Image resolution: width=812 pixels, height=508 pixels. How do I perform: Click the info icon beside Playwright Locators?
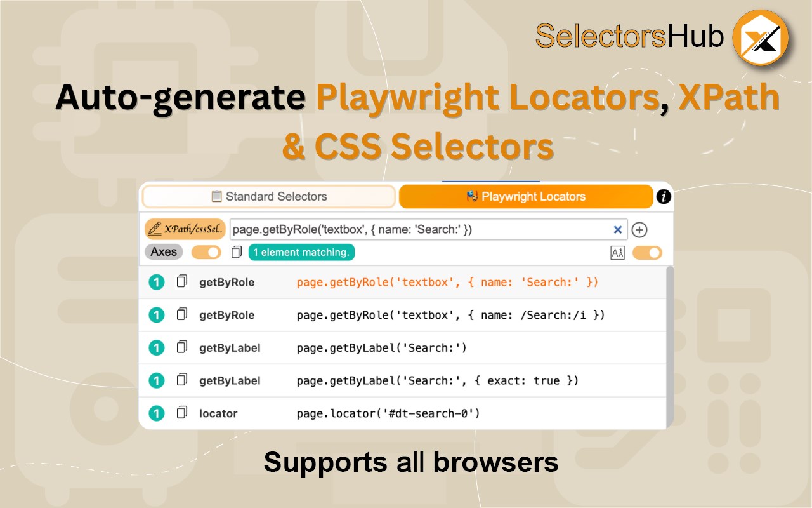pos(664,197)
